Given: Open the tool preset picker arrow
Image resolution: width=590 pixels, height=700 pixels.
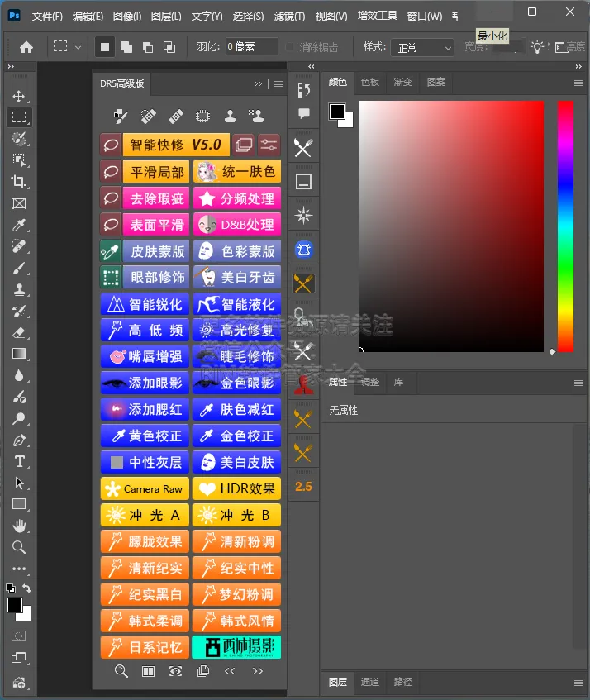Looking at the screenshot, I should point(79,47).
